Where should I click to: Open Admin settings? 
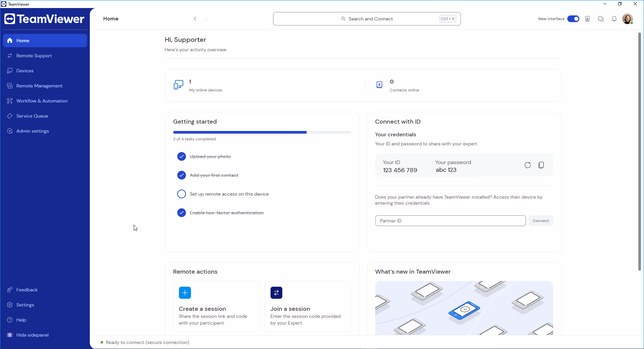[x=45, y=131]
